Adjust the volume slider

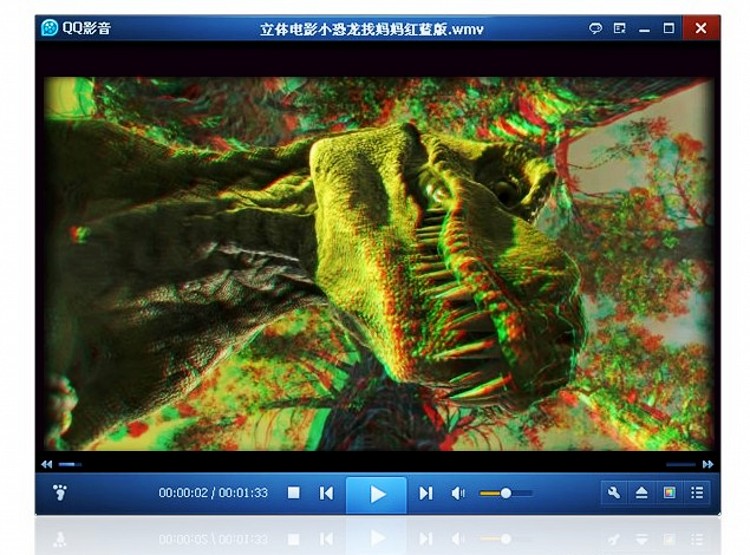point(506,493)
